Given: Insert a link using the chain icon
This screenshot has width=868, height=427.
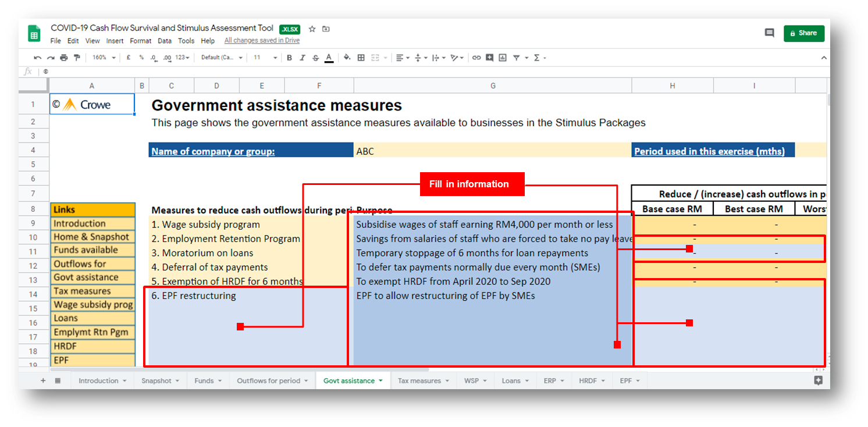Looking at the screenshot, I should pos(476,58).
